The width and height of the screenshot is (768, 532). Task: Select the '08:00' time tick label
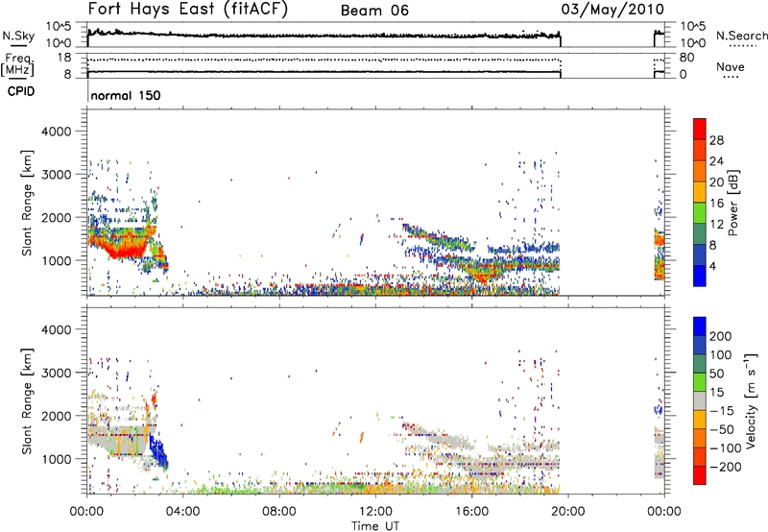[279, 512]
